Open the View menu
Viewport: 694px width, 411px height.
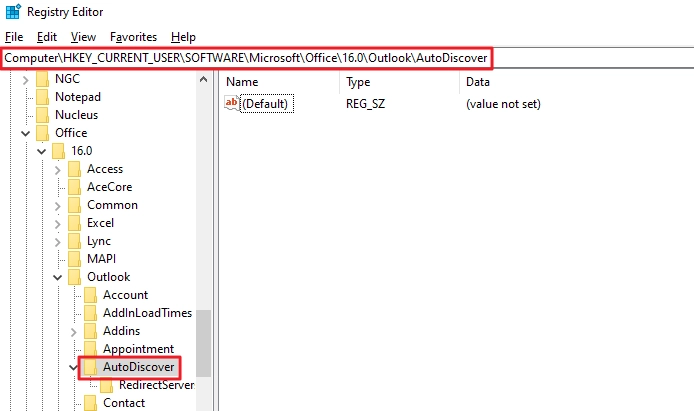coord(83,37)
